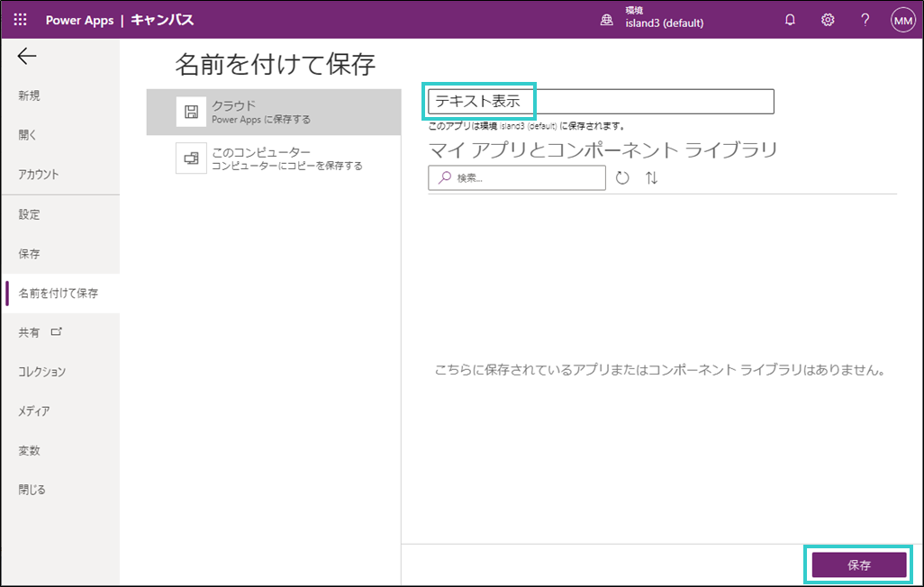Viewport: 924px width, 587px height.
Task: Click the sort arrows icon next to refresh
Action: [x=650, y=177]
